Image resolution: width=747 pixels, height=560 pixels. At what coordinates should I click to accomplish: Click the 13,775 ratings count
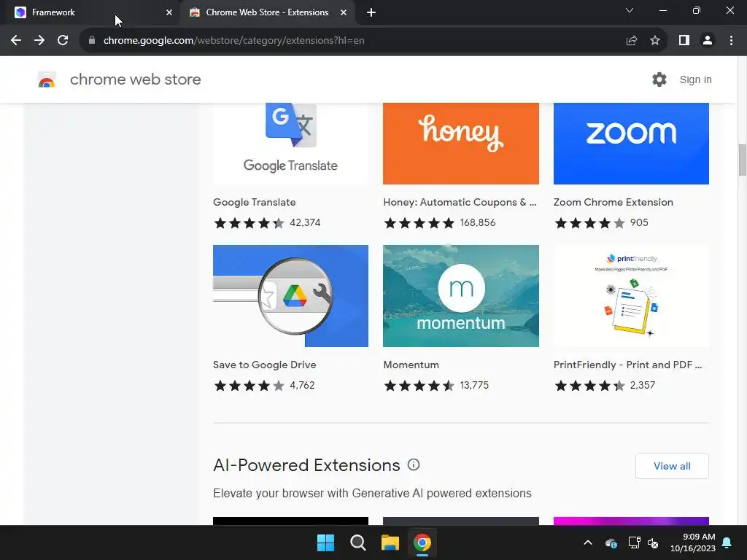[x=474, y=385]
